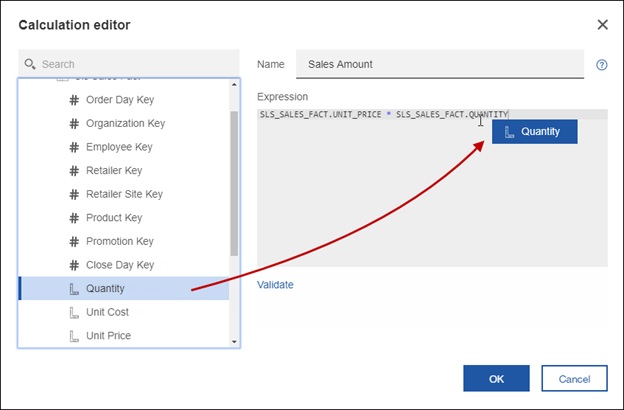Screen dimensions: 624x410
Task: Click measure icon beside Unit Cost
Action: coord(74,312)
